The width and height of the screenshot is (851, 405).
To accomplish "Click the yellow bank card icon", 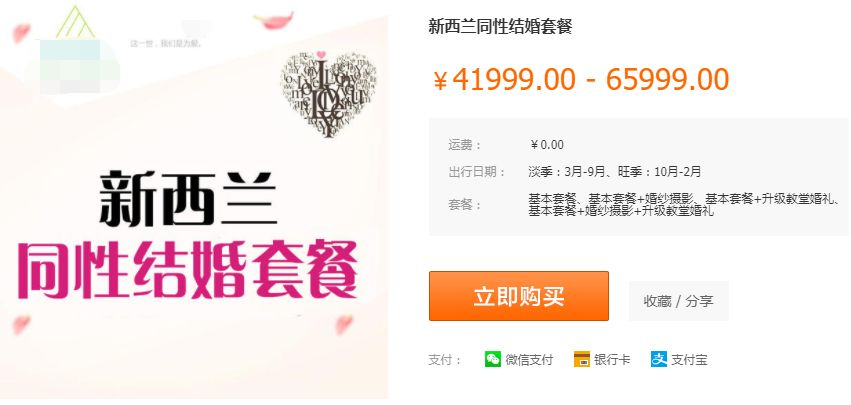I will (x=581, y=359).
